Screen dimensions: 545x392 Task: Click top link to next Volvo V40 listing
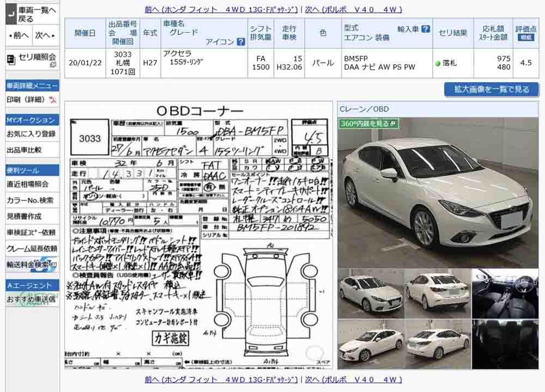tap(354, 10)
